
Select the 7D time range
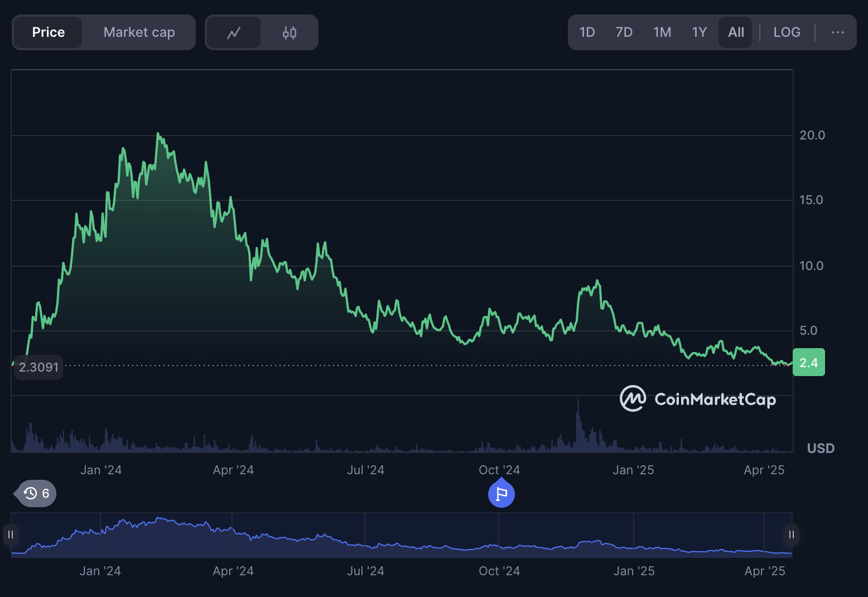tap(624, 32)
